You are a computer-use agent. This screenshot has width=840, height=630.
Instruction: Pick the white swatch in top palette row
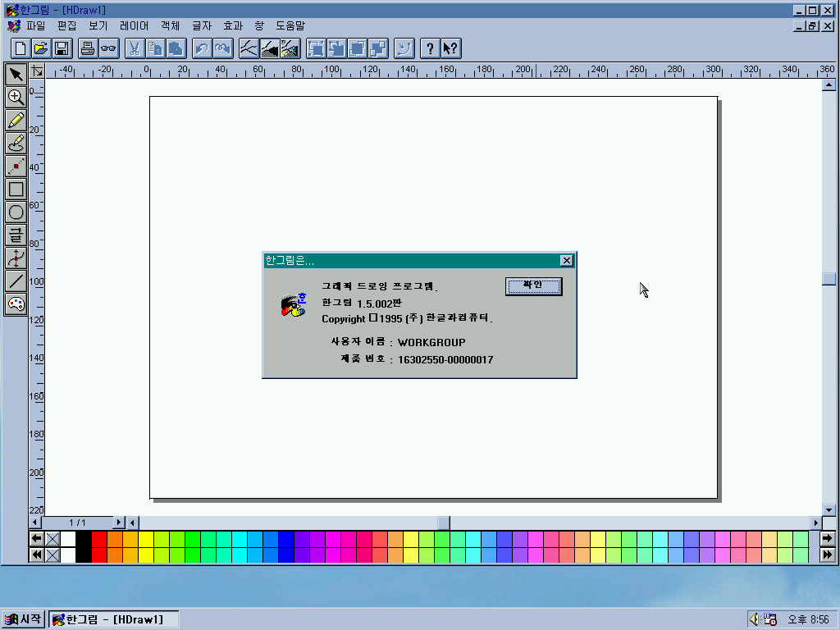[x=68, y=539]
